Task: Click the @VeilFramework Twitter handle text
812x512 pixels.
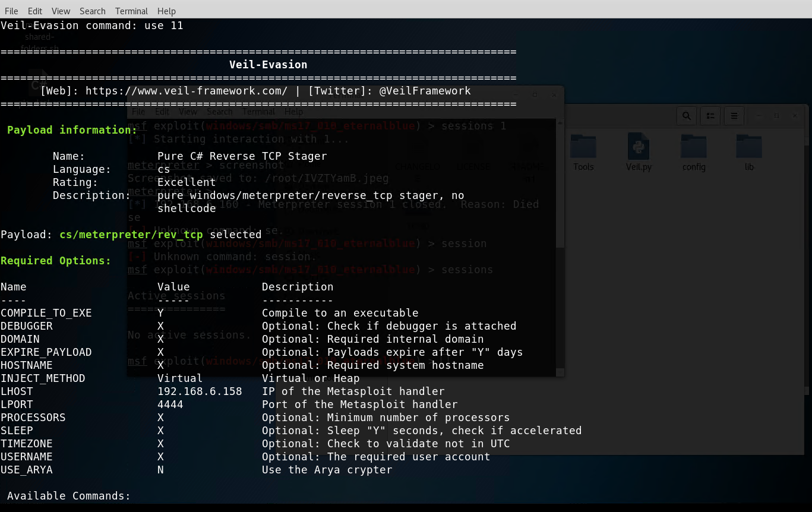Action: [425, 91]
